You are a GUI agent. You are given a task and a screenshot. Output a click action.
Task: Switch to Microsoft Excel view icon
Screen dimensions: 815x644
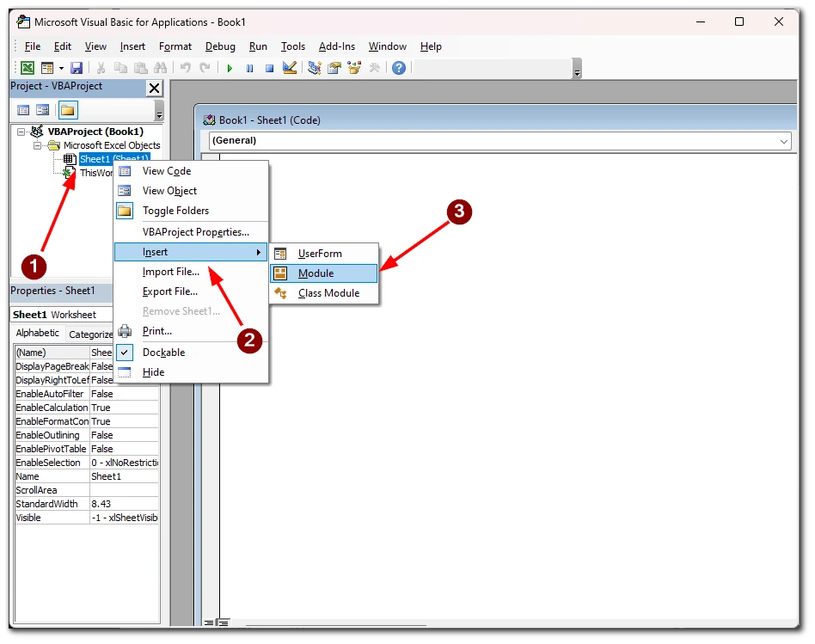point(28,68)
